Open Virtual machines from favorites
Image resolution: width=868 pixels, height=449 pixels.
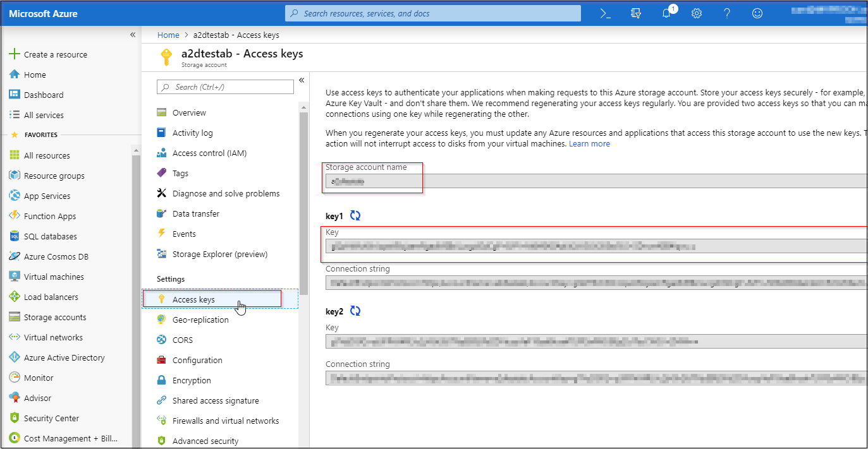54,277
